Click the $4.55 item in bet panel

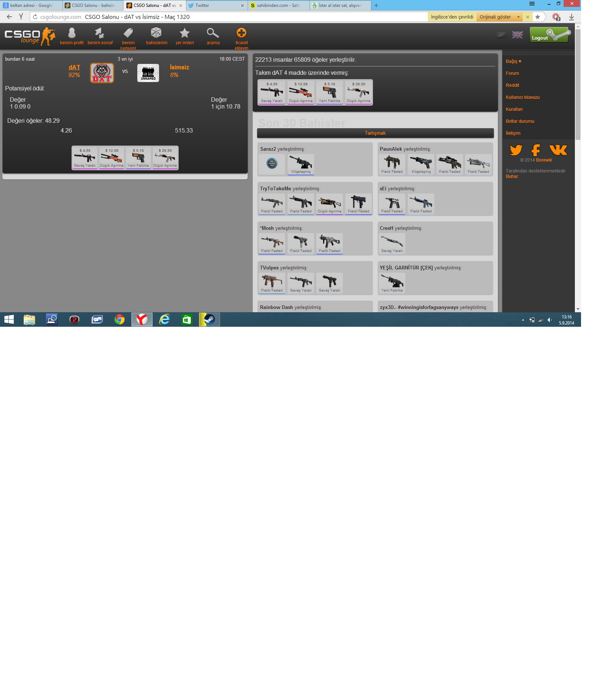[x=85, y=158]
